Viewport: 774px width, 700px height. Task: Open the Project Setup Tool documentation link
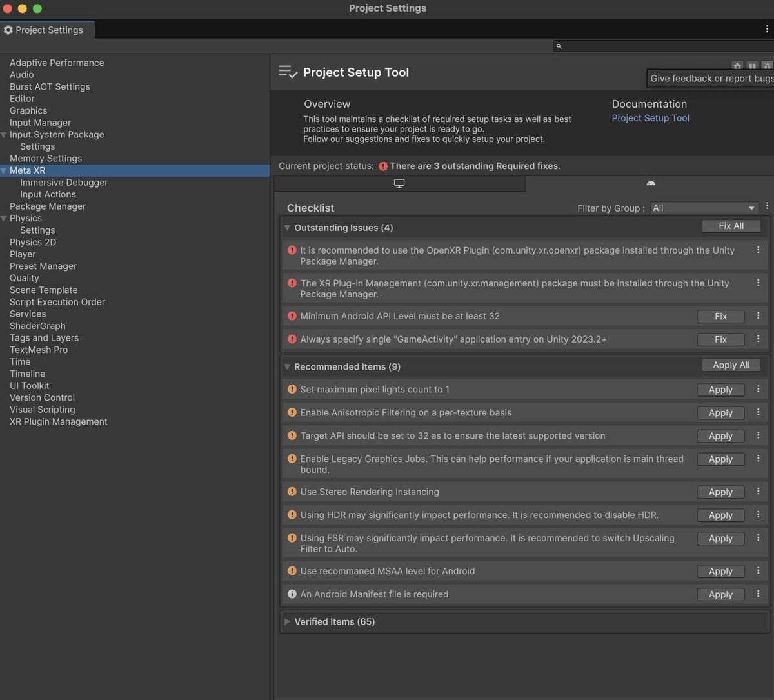coord(650,118)
